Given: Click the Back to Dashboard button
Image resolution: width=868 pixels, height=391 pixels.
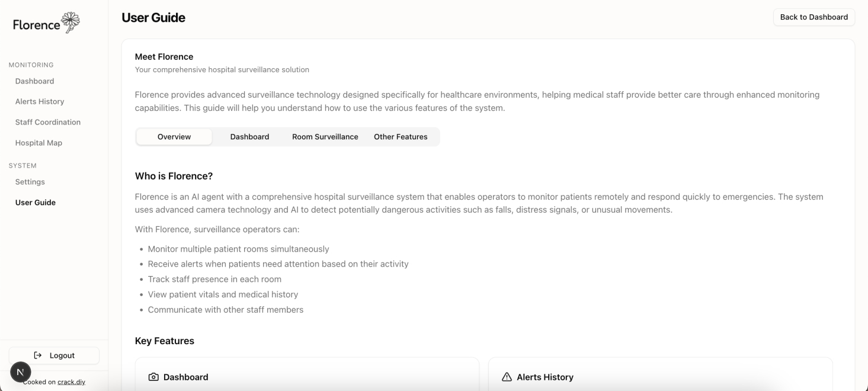Looking at the screenshot, I should click(x=813, y=17).
